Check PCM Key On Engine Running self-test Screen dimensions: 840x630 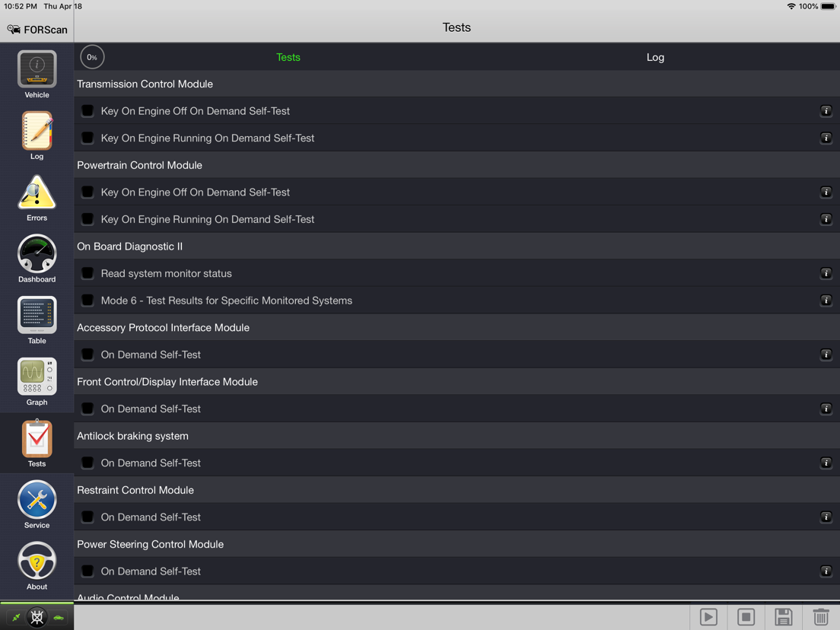click(x=87, y=219)
